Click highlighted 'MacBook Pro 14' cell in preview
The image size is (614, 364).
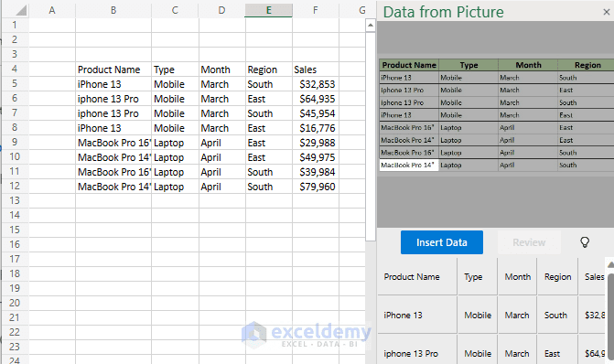[x=409, y=165]
